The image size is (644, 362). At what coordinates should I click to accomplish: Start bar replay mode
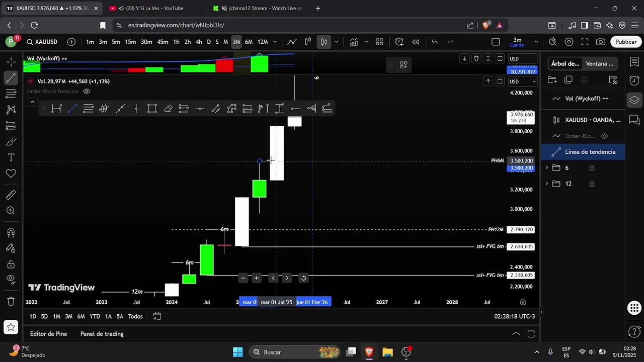click(x=416, y=42)
